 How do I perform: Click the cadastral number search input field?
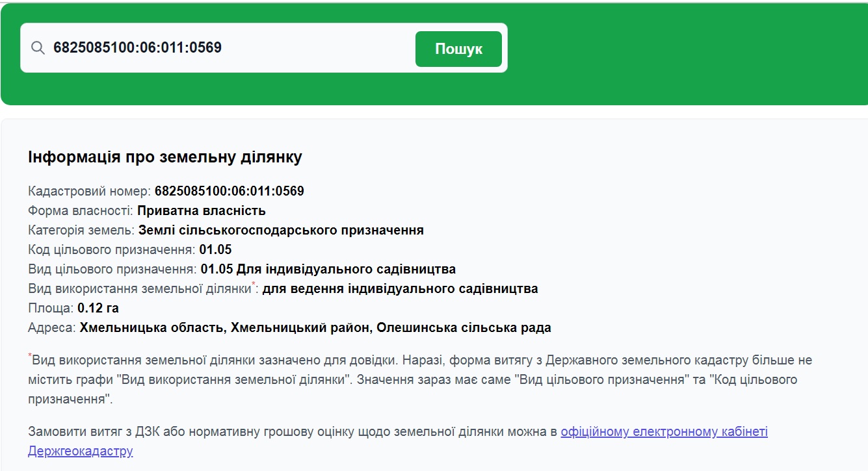228,48
